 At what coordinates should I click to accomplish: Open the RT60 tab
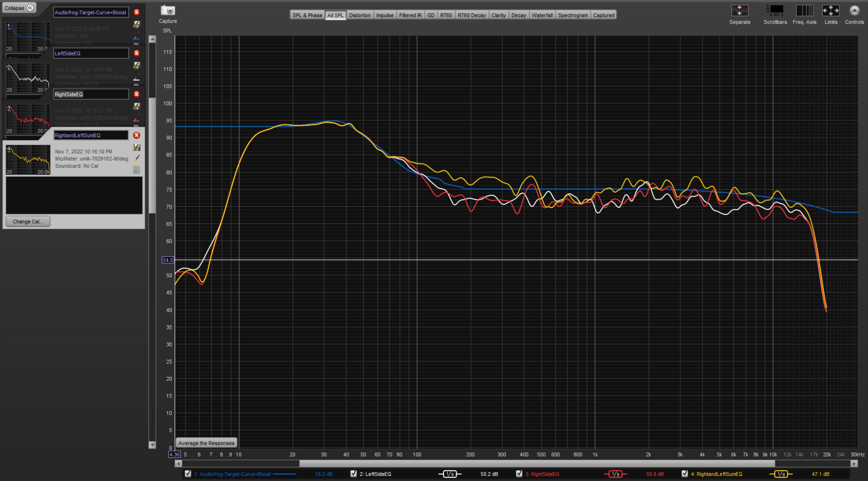click(x=446, y=15)
